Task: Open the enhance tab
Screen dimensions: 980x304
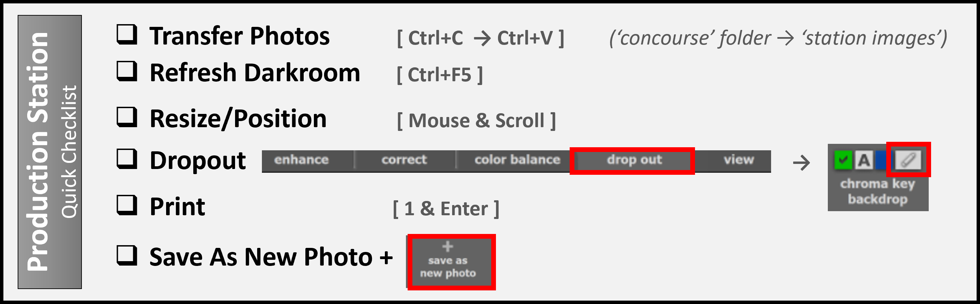Action: click(301, 160)
